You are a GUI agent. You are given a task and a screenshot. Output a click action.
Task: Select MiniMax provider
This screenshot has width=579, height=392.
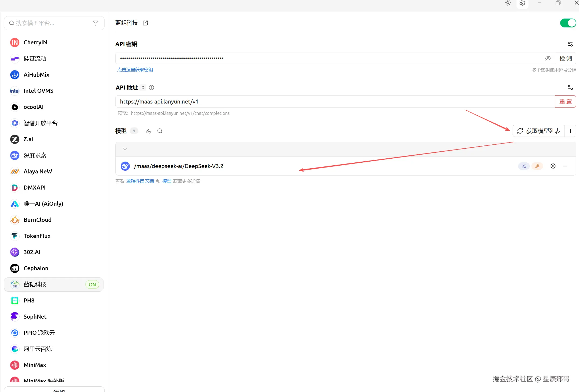(54, 365)
